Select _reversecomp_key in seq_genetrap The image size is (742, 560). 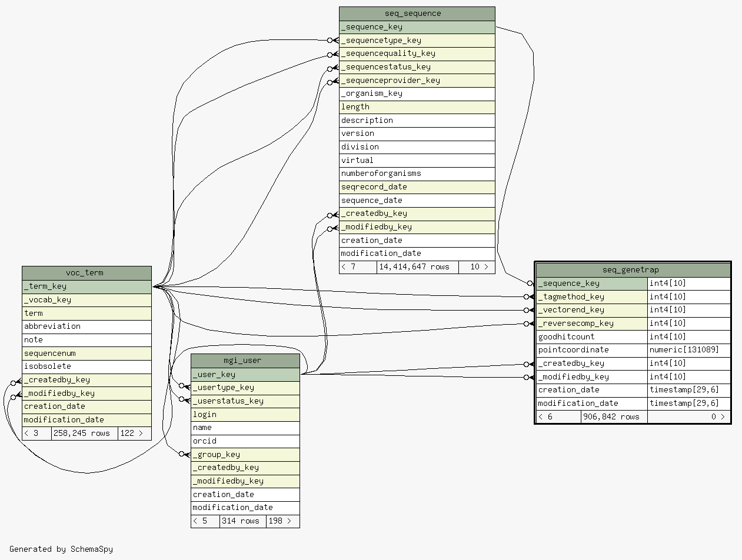tap(592, 324)
